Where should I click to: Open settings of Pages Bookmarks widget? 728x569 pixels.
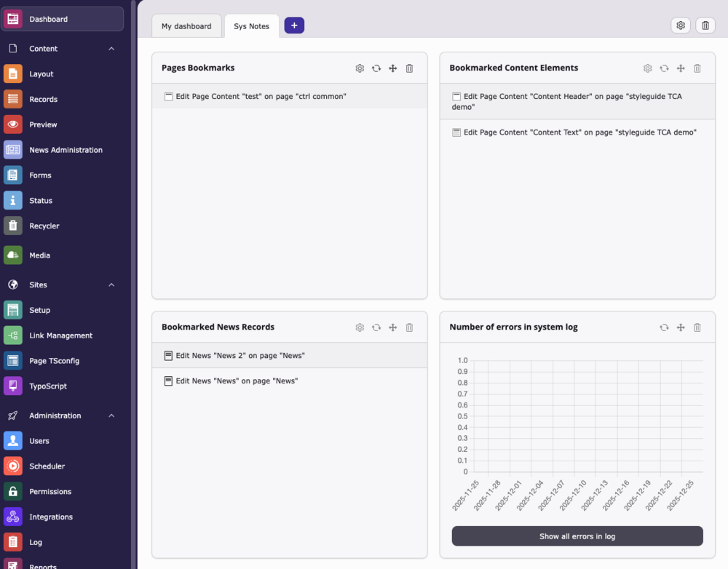click(x=360, y=68)
